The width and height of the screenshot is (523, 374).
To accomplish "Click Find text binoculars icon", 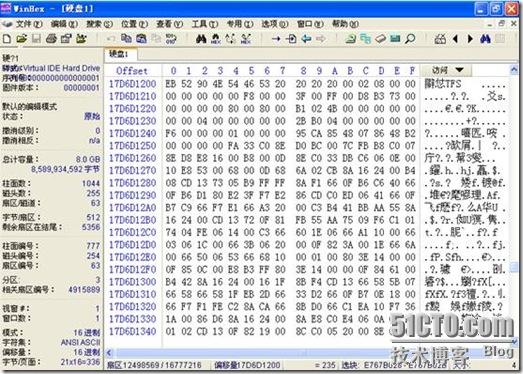I will coord(201,39).
